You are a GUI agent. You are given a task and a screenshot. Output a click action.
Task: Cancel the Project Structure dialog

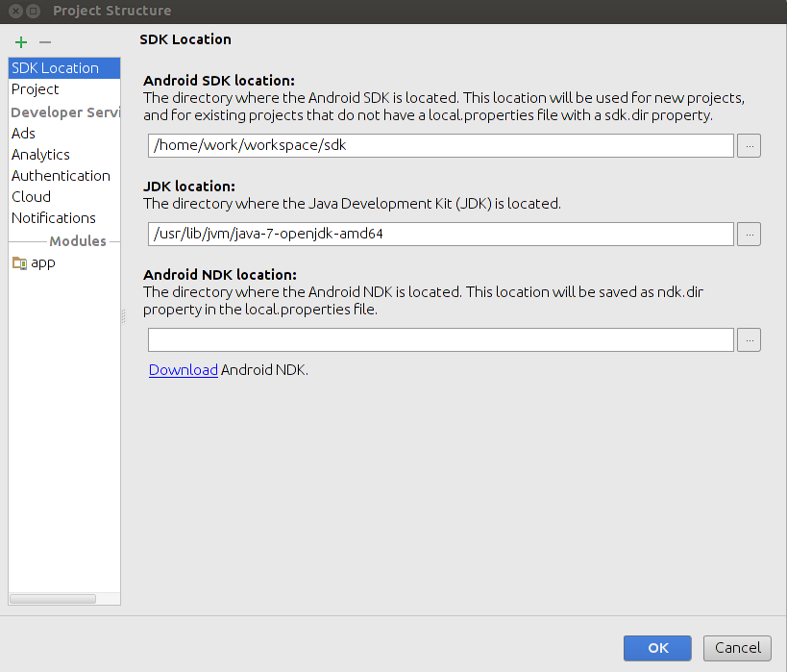tap(738, 648)
